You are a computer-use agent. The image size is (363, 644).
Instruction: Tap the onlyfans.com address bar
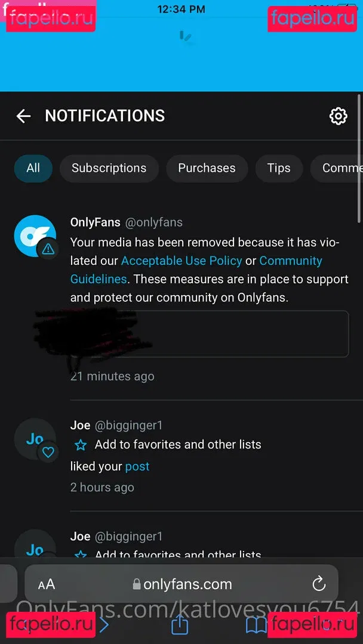coord(181,584)
